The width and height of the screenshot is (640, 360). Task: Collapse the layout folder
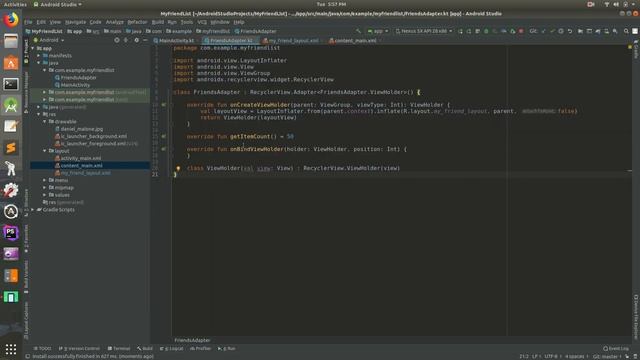click(44, 151)
